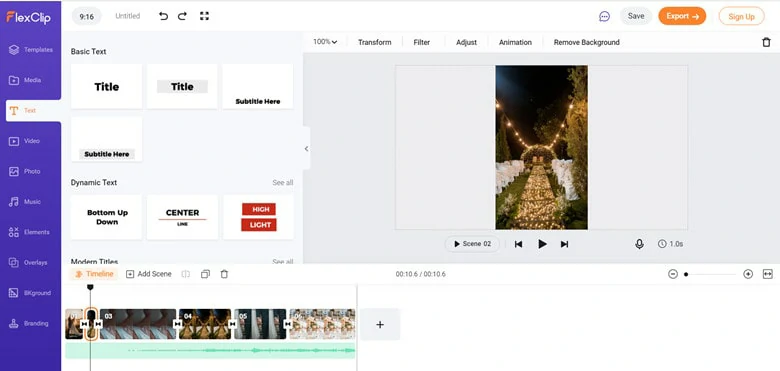Expand Dynamic Text with See all

(x=283, y=183)
